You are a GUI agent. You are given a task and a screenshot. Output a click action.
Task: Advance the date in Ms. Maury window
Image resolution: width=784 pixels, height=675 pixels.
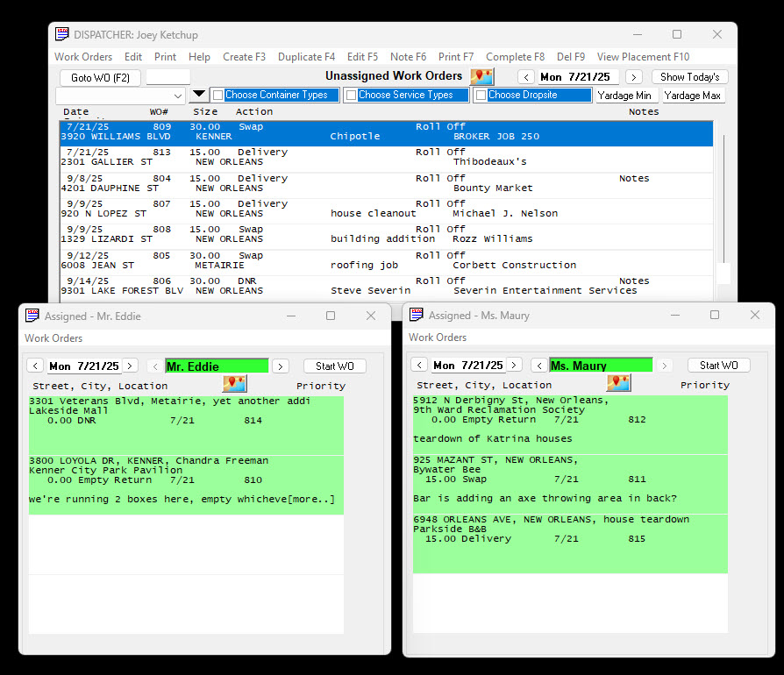click(514, 366)
